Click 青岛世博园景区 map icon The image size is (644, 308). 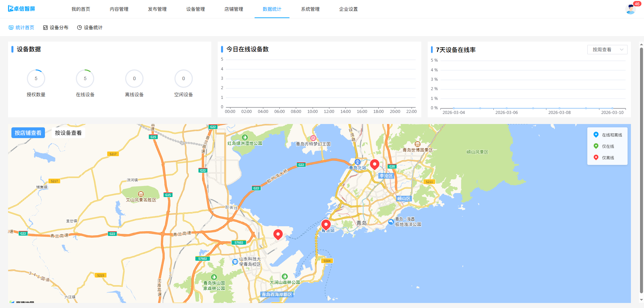418,144
